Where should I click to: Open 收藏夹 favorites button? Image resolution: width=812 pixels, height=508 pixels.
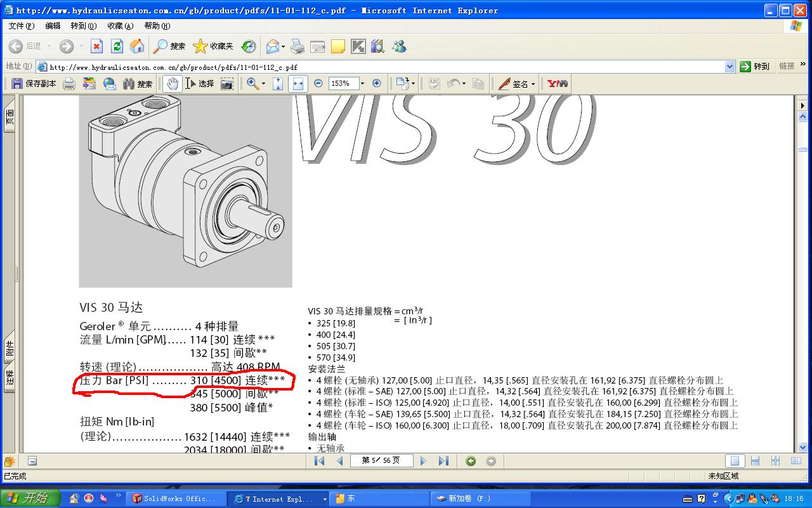tap(213, 46)
